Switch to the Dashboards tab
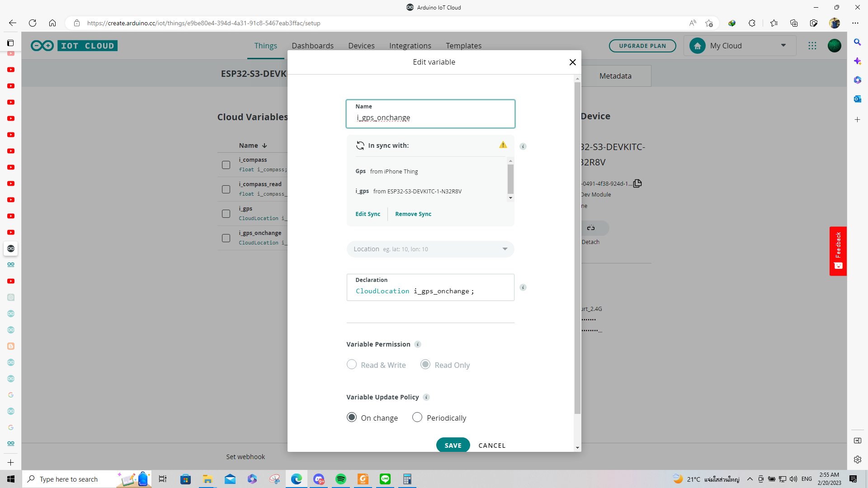The image size is (868, 488). click(x=312, y=46)
